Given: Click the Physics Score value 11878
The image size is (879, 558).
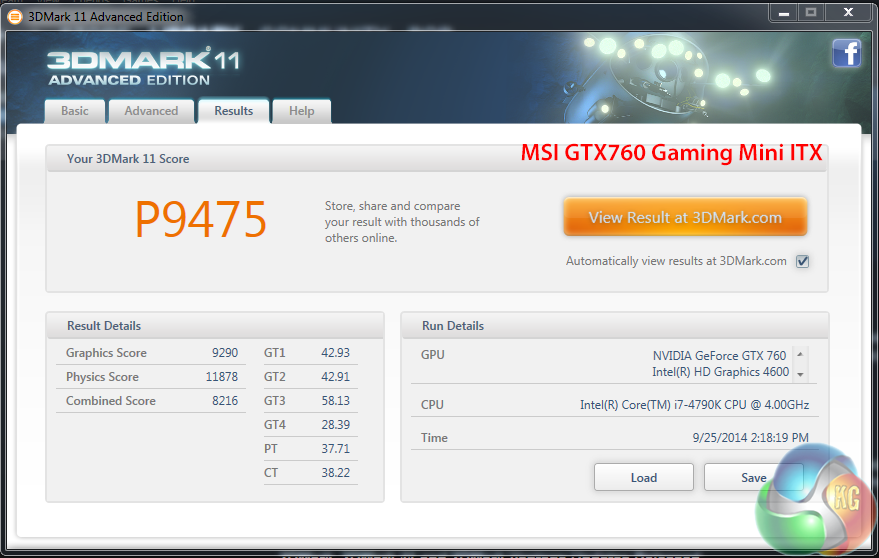Looking at the screenshot, I should click(x=221, y=377).
